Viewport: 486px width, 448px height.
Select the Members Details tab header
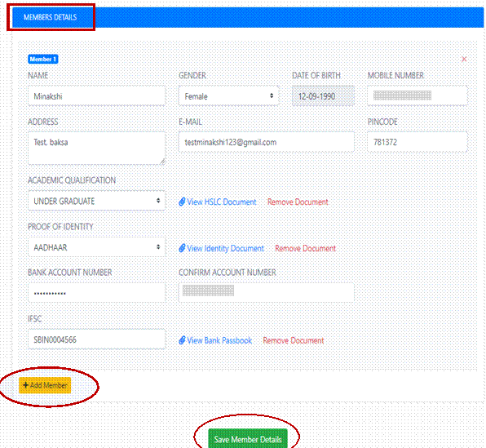[51, 17]
